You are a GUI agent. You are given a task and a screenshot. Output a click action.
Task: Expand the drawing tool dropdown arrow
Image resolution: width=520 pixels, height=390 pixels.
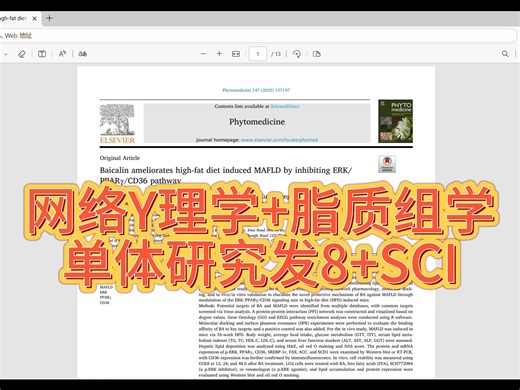[5, 54]
